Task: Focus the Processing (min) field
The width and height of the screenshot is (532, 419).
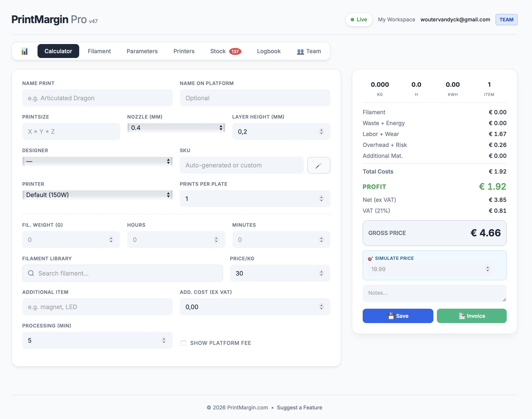Action: (97, 340)
